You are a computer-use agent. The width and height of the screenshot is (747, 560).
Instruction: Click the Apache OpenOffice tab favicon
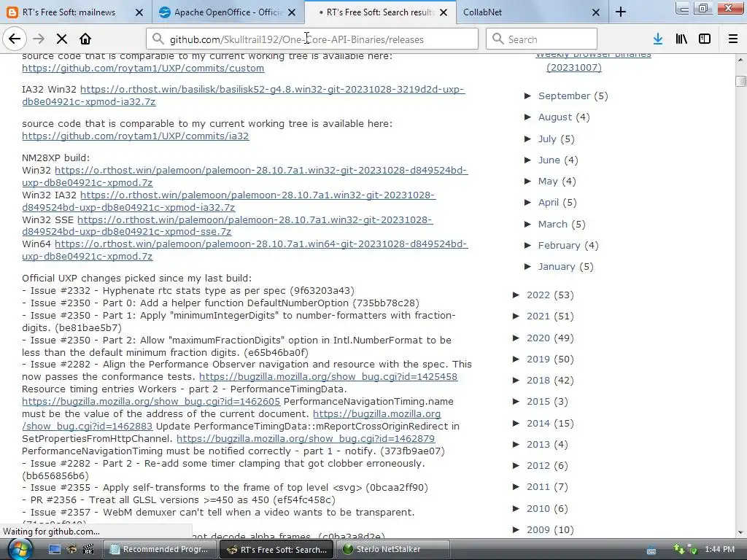click(x=165, y=12)
